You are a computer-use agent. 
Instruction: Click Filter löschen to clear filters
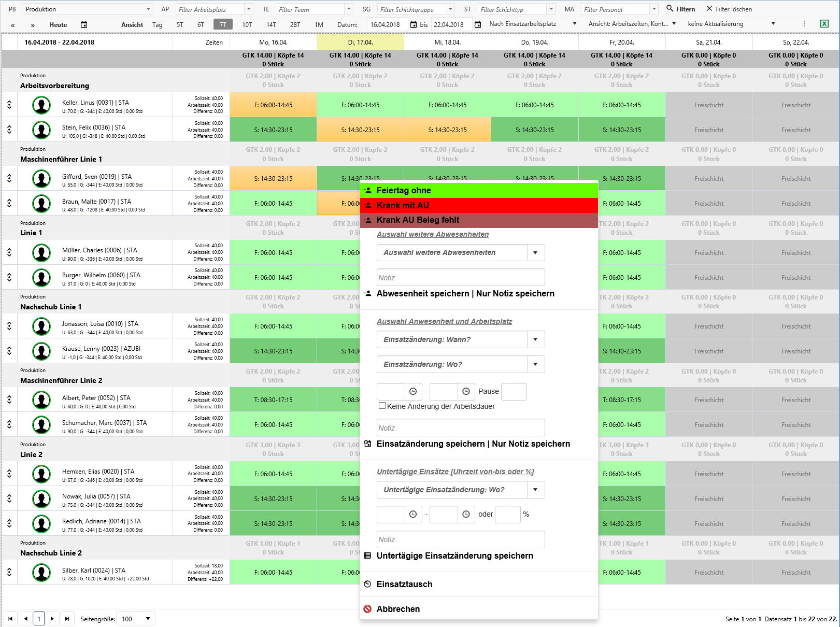(729, 9)
